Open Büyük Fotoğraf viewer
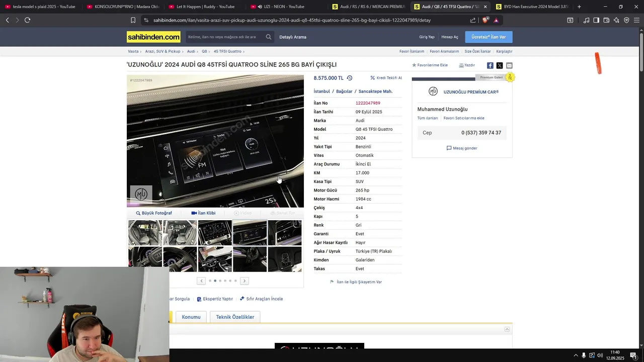This screenshot has width=644, height=362. [154, 213]
